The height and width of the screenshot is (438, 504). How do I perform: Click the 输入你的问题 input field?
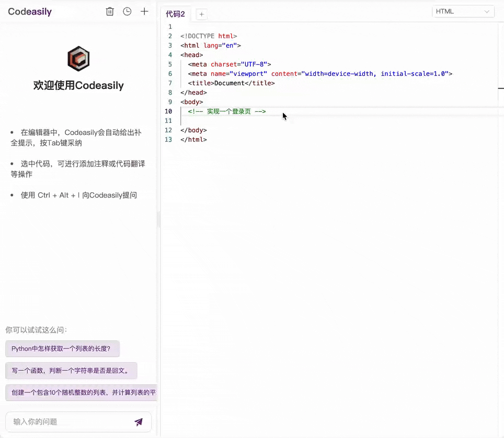(x=63, y=422)
